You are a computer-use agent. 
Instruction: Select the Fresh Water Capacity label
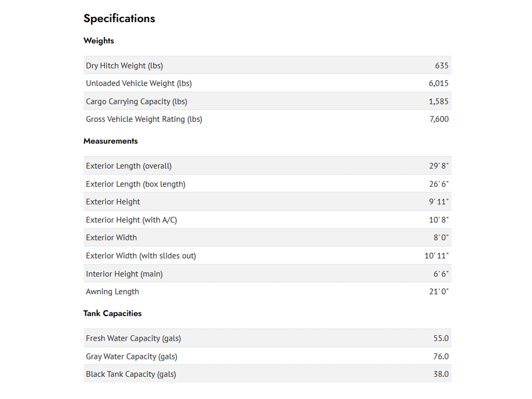(x=133, y=338)
